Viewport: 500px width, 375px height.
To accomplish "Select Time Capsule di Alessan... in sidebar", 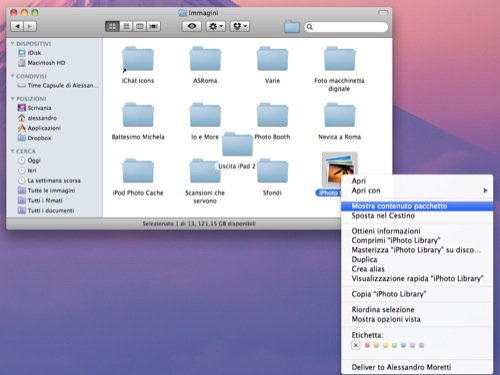I will coord(58,85).
